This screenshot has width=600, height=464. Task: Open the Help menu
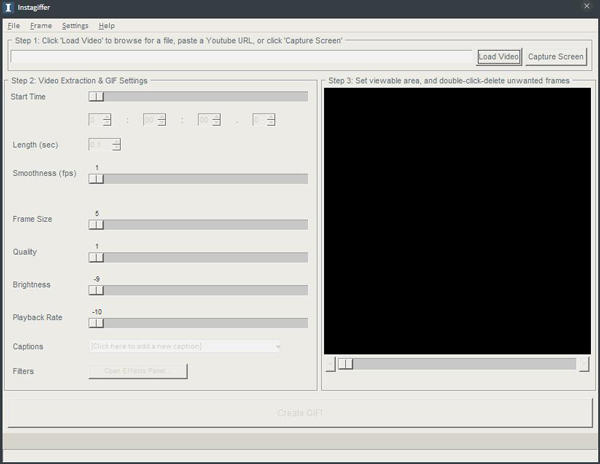pos(106,26)
